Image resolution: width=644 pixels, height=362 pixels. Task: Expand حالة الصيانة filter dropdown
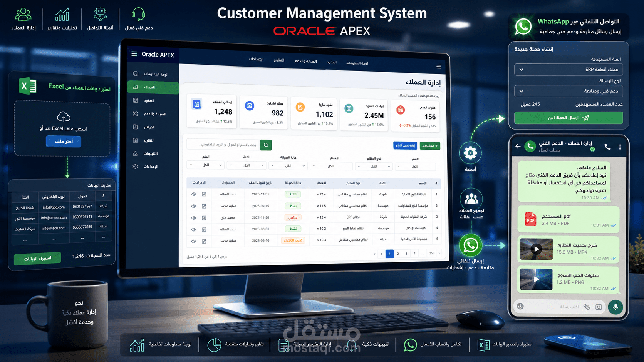(288, 166)
